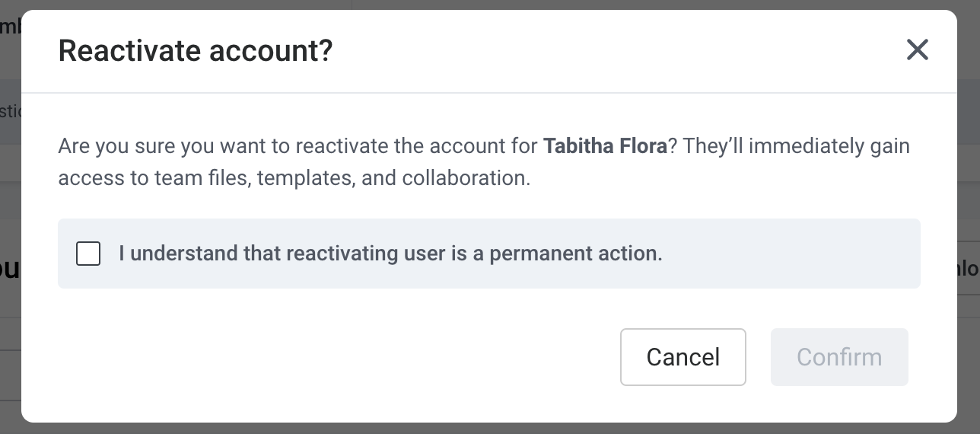Cancel the account reactivation
Image resolution: width=980 pixels, height=434 pixels.
[x=683, y=357]
